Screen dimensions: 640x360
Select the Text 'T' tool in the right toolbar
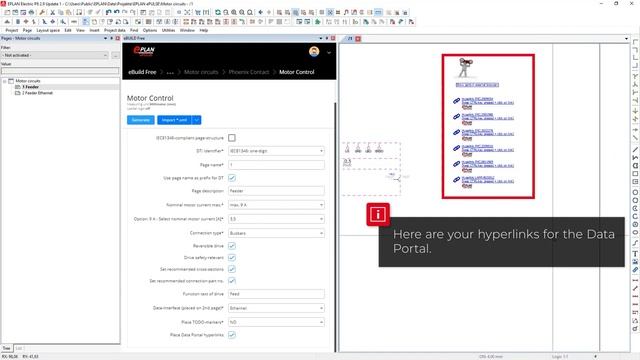click(x=635, y=254)
